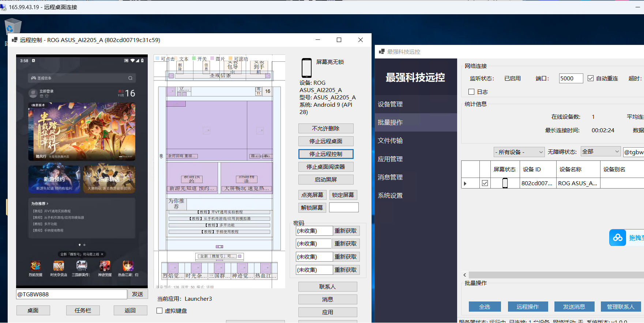Launch the 烈焰觉醒 game icon
644x323 pixels.
pos(35,266)
